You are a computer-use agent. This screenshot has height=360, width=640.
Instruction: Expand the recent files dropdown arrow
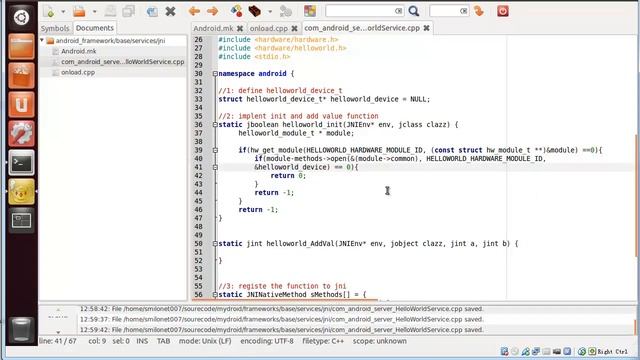(x=94, y=11)
